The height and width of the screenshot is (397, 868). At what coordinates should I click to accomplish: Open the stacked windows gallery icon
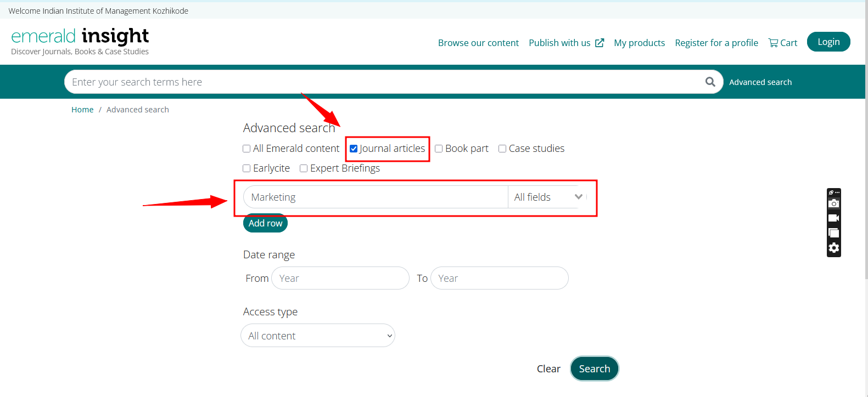point(833,233)
